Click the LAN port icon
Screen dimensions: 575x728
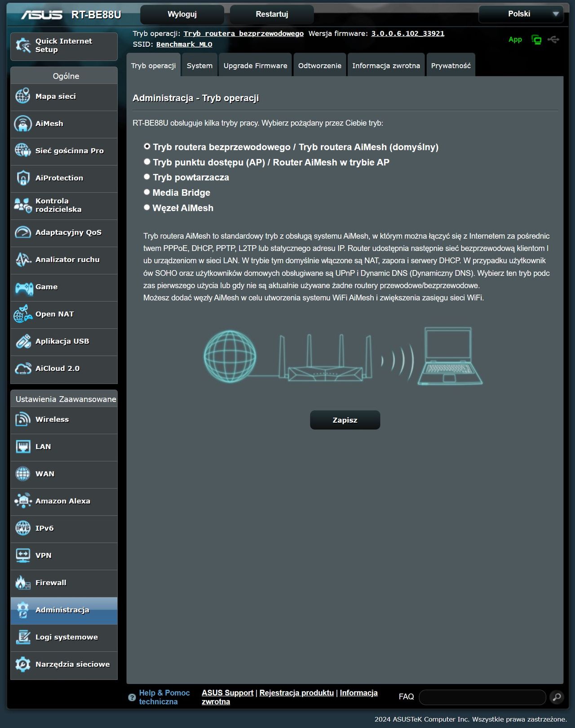(x=22, y=446)
